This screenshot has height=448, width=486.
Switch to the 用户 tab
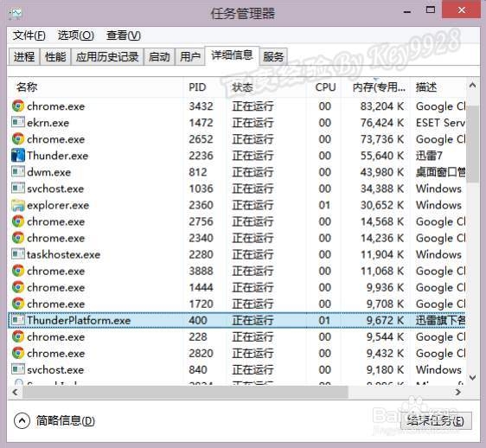pos(190,57)
